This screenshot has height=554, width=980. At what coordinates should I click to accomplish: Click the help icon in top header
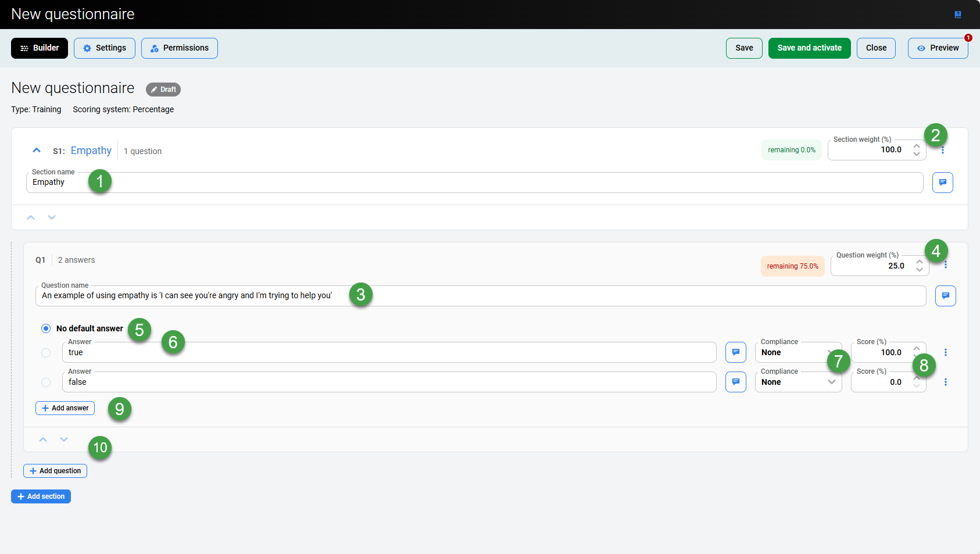click(957, 15)
